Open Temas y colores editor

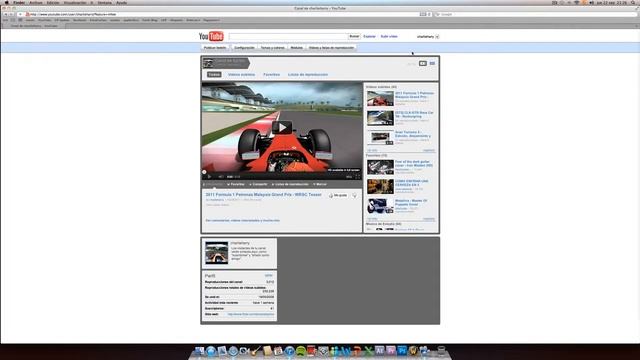tap(272, 48)
